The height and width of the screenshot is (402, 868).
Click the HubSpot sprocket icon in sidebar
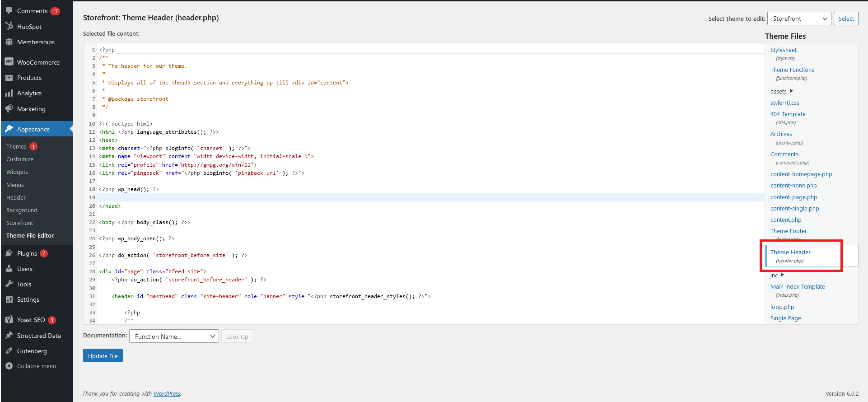point(9,26)
